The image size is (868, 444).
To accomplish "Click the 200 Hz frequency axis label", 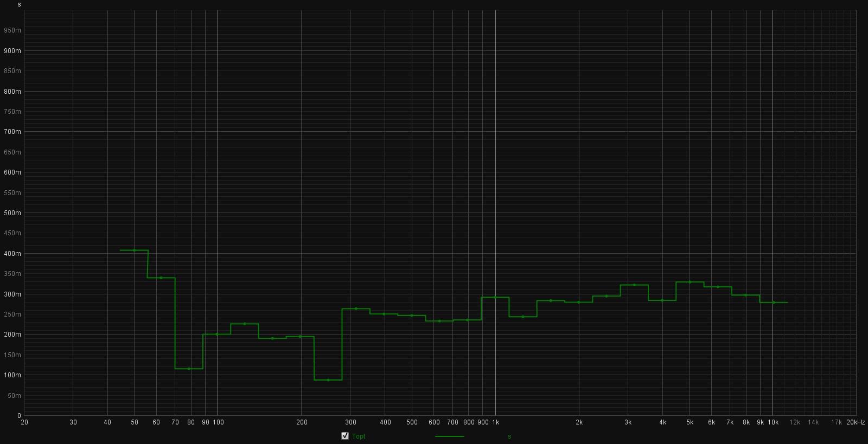I will click(x=302, y=422).
